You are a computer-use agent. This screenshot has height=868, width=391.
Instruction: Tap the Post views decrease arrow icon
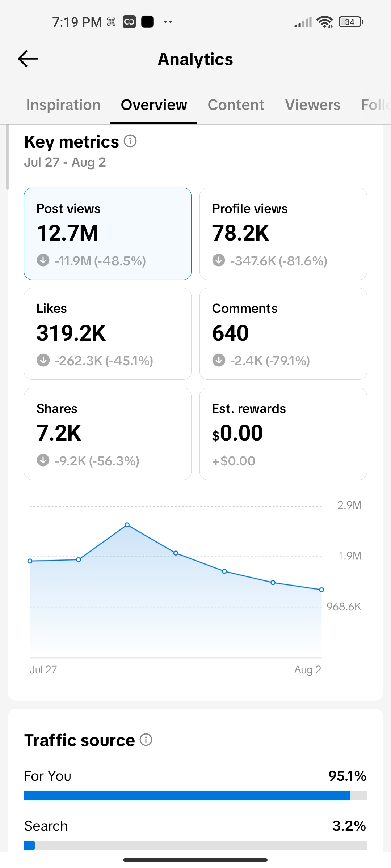click(x=43, y=260)
